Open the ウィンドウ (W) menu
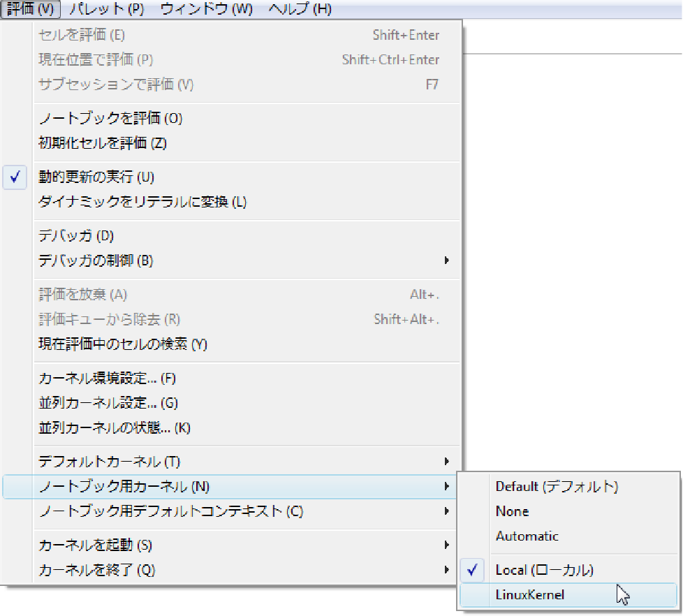This screenshot has width=683, height=616. pyautogui.click(x=207, y=8)
